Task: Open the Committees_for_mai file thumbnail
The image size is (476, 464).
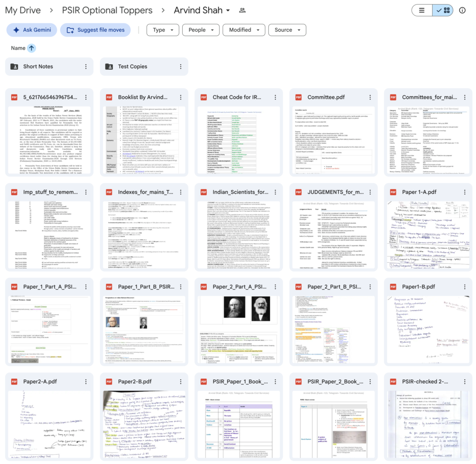Action: (428, 139)
